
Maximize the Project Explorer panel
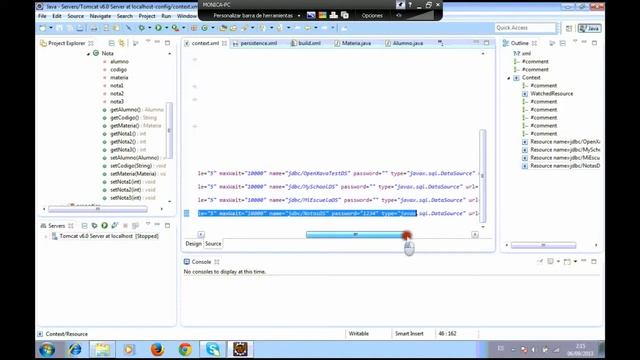point(167,42)
